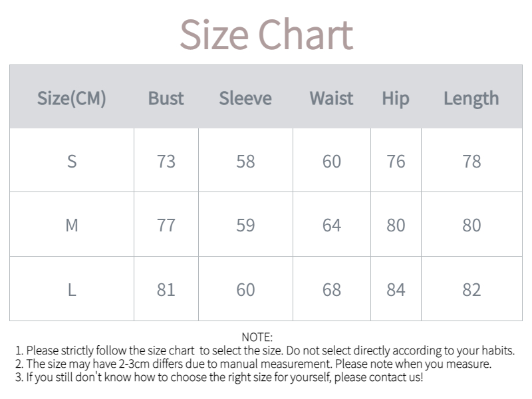Select the size M row label

click(x=72, y=225)
